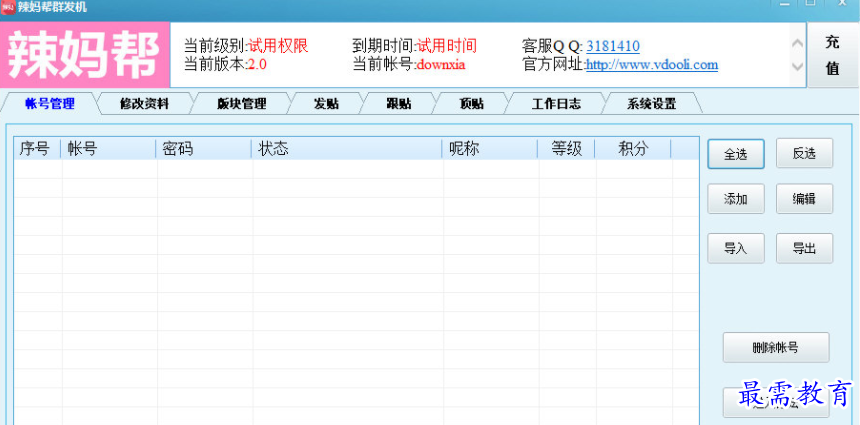
Task: Click the 积分 column header
Action: (x=633, y=148)
